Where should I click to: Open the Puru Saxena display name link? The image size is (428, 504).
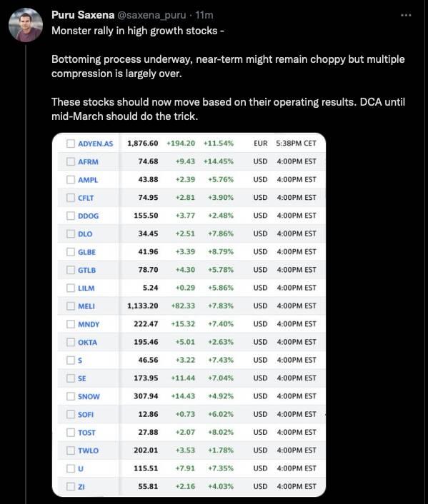pyautogui.click(x=83, y=15)
